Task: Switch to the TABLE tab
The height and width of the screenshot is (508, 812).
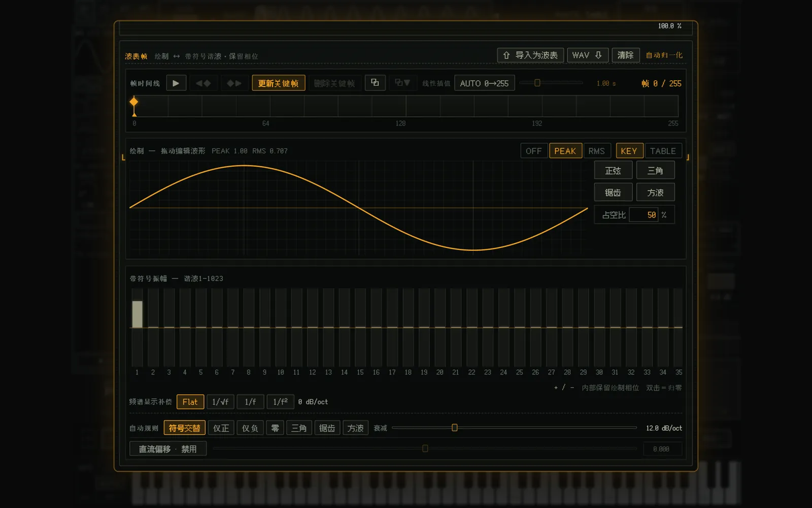Action: [663, 151]
